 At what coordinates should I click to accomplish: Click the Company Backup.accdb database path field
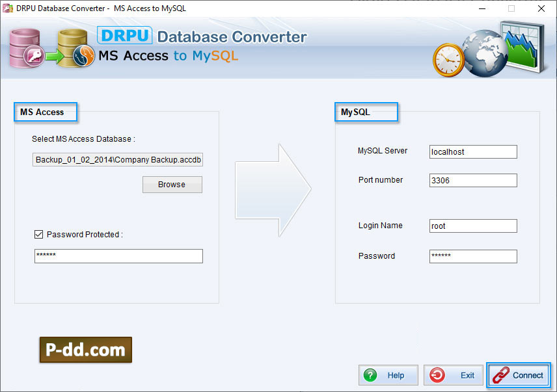117,159
